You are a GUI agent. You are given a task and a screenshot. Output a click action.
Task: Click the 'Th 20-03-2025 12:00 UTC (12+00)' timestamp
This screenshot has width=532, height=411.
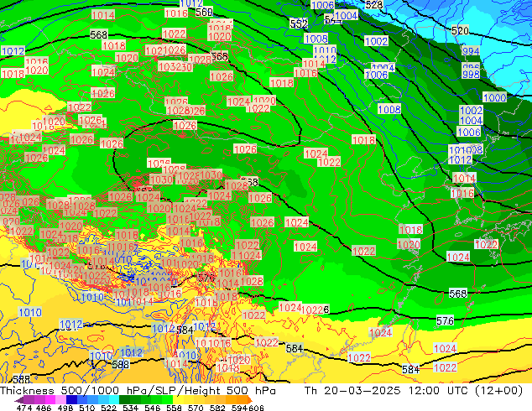414,391
